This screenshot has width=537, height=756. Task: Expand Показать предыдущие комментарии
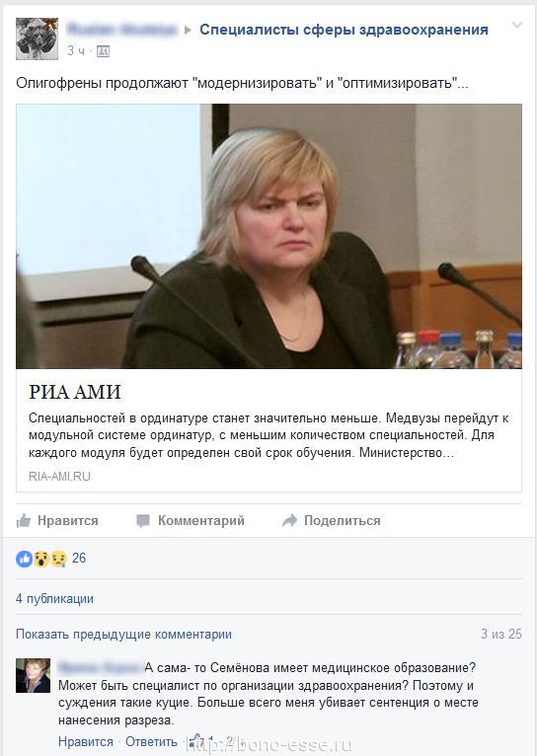pyautogui.click(x=124, y=634)
